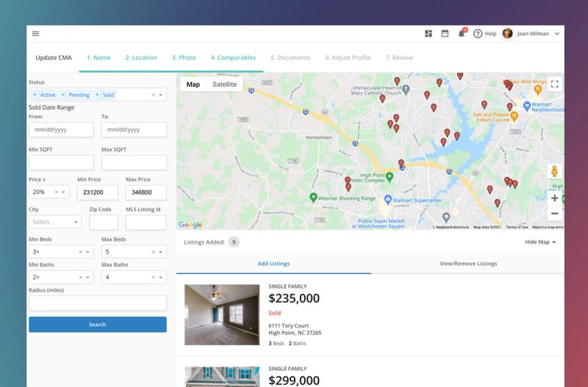
Task: Click the Salt and Pepper Indian Cuisine marker
Action: [514, 116]
